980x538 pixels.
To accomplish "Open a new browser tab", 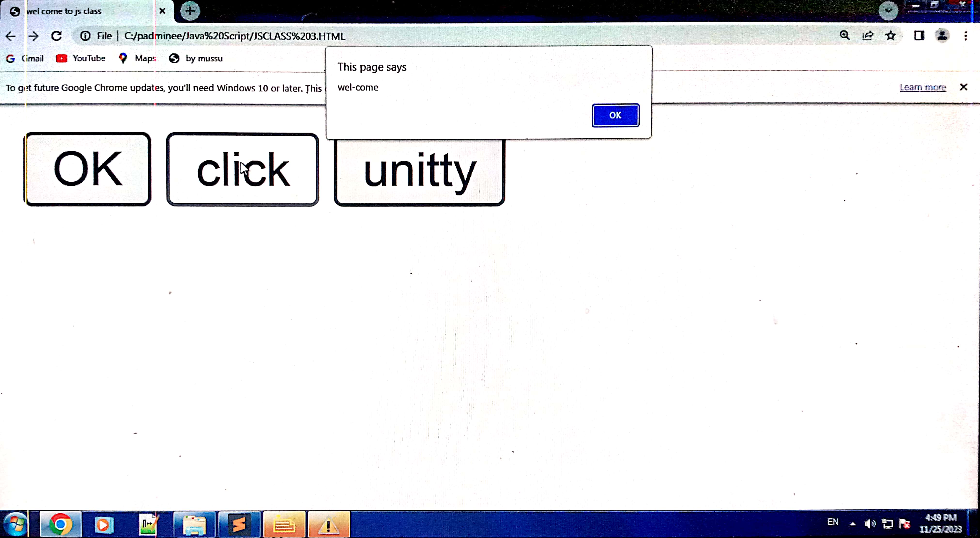I will (x=190, y=11).
